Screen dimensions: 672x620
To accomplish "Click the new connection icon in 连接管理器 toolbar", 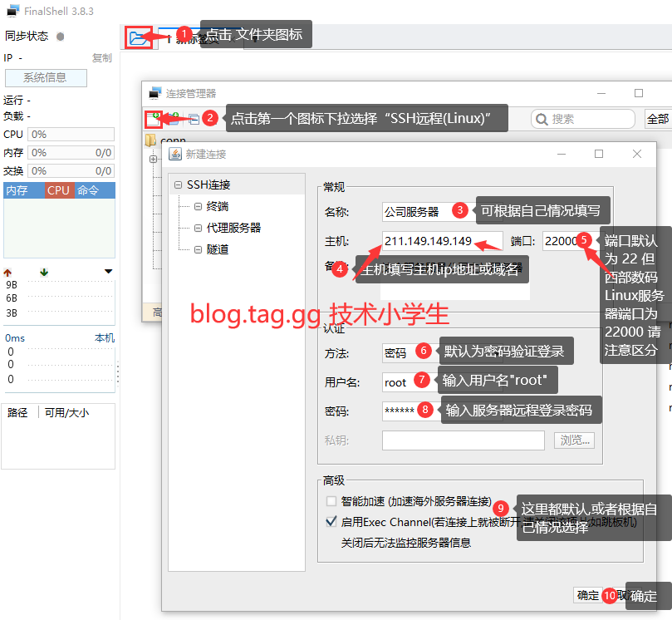I will coord(151,117).
